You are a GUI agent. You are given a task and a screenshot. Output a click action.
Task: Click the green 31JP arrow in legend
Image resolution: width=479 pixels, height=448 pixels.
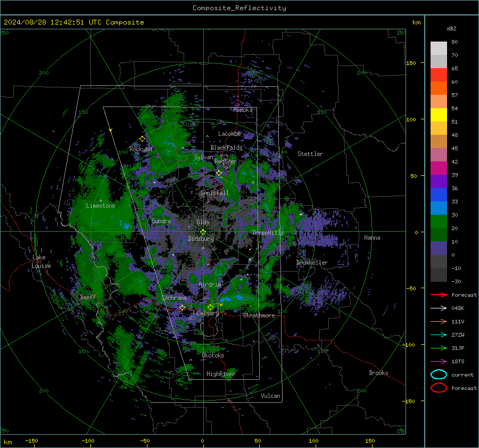(x=439, y=348)
